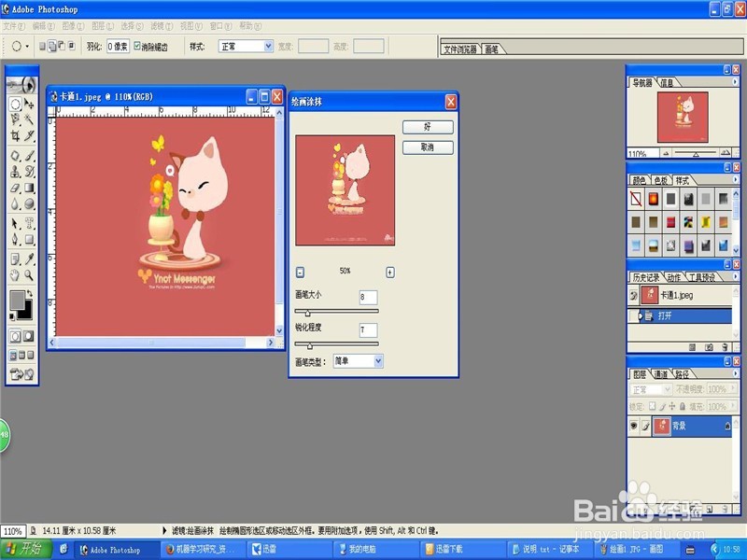Reset to default colors icon
Viewport: 747px width, 560px height.
[12, 317]
